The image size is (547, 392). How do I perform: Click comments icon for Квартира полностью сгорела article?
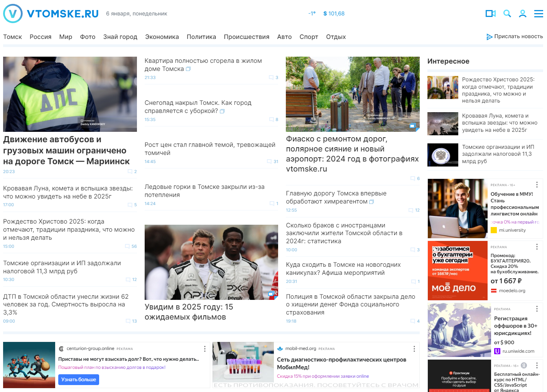click(x=271, y=77)
